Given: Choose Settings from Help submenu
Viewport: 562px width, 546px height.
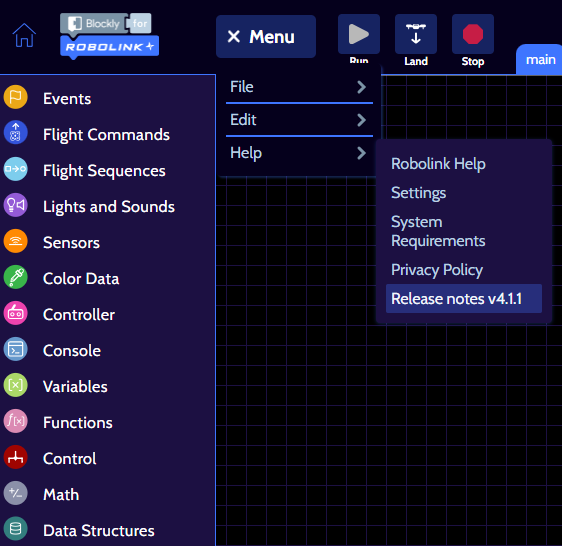Looking at the screenshot, I should (418, 193).
